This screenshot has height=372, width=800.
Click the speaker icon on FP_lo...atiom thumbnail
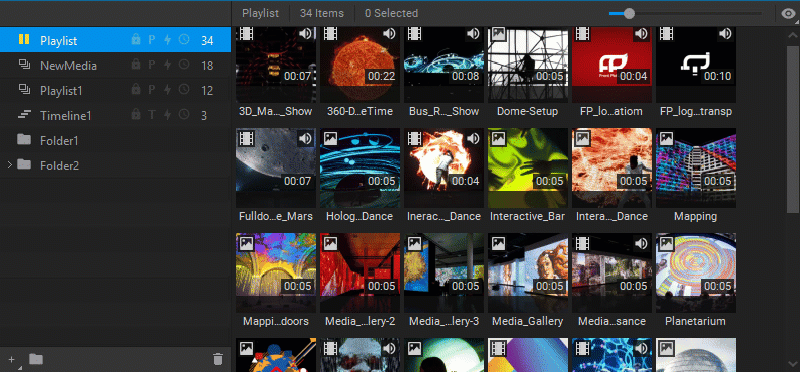click(641, 34)
